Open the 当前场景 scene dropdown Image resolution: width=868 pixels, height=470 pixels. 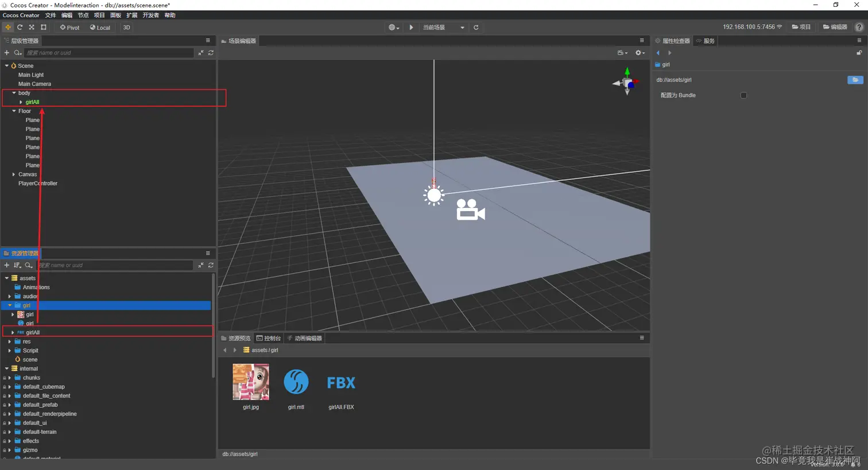click(444, 27)
